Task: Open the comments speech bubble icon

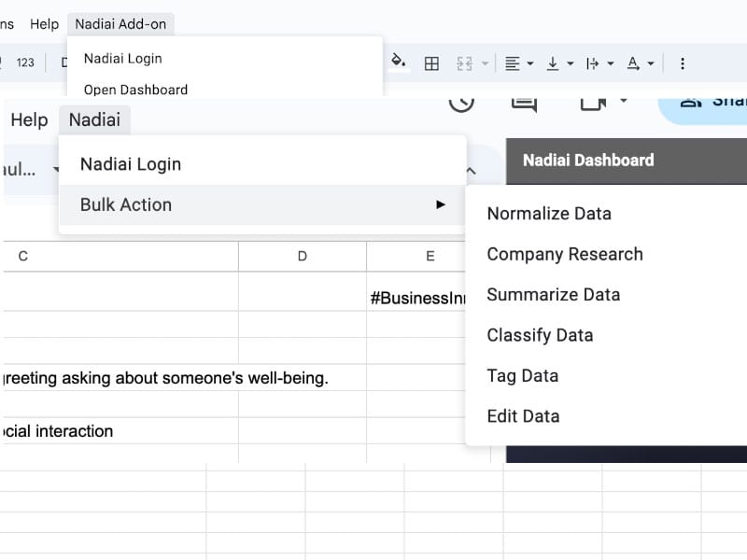Action: pos(524,103)
